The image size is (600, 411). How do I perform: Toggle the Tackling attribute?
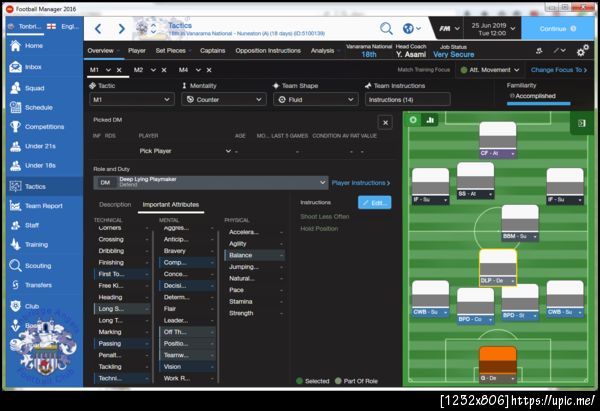click(x=122, y=367)
